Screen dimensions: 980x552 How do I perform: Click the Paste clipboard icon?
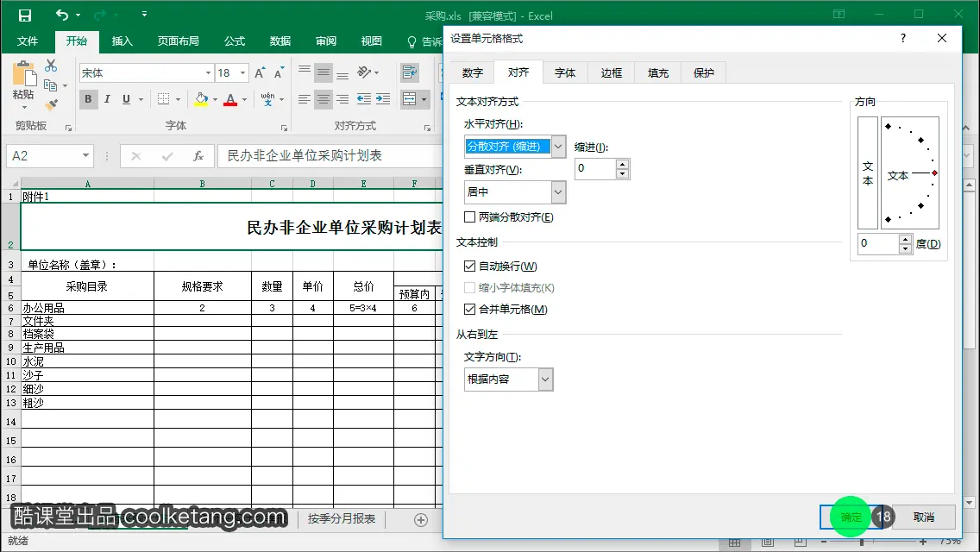click(x=24, y=74)
